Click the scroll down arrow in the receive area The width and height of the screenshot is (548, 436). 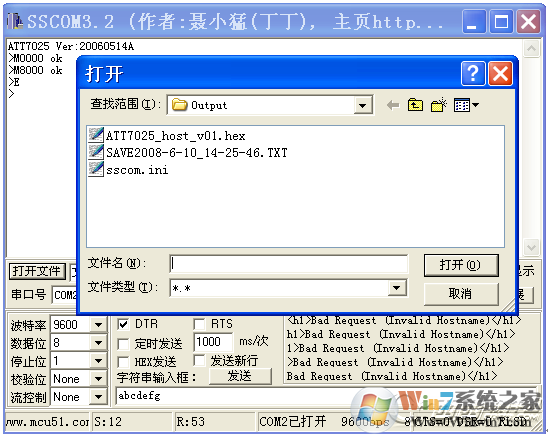531,247
